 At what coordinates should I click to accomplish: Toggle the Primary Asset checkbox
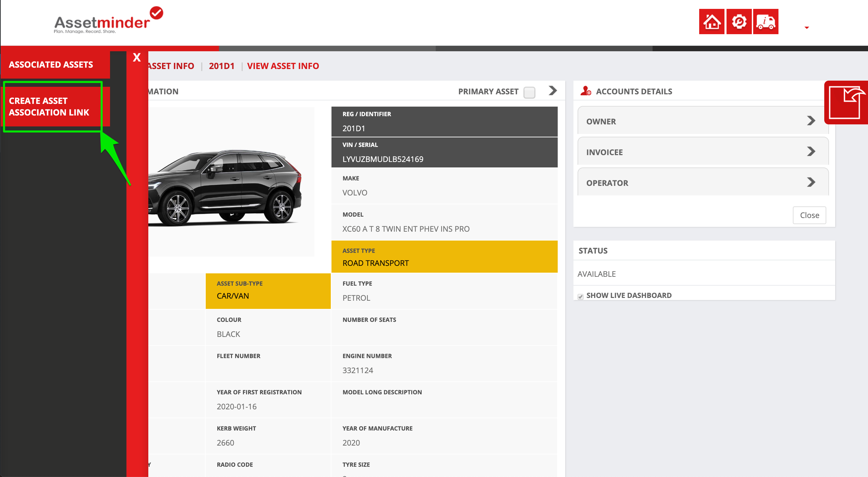tap(529, 92)
